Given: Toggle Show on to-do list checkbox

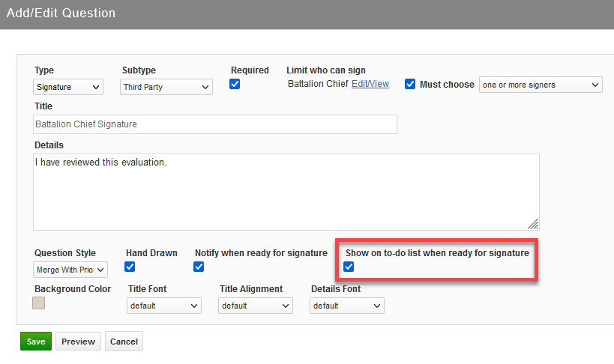Looking at the screenshot, I should click(x=349, y=267).
